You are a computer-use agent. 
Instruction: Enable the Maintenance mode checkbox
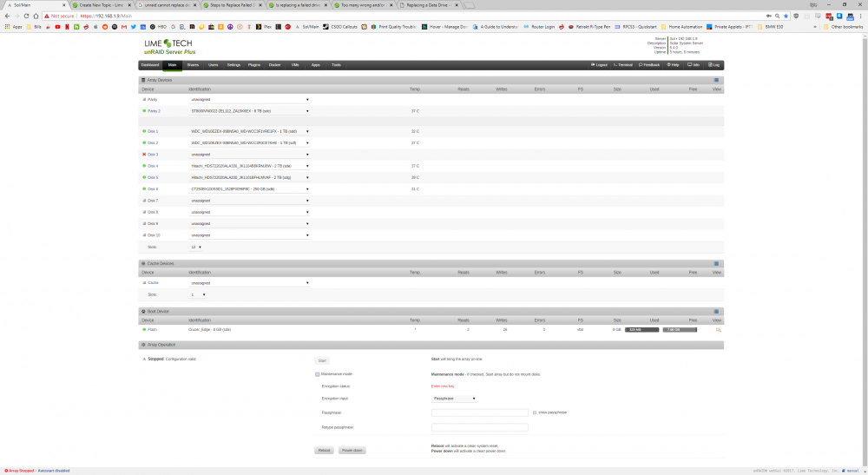[317, 374]
